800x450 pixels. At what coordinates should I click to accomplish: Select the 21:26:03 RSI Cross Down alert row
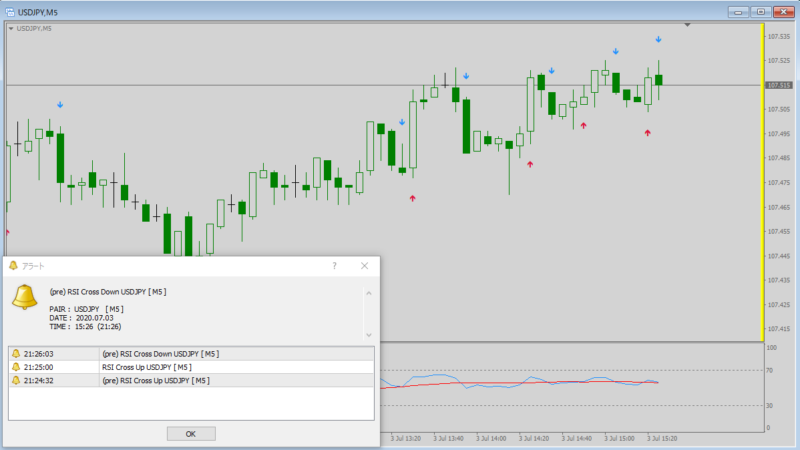tap(191, 354)
